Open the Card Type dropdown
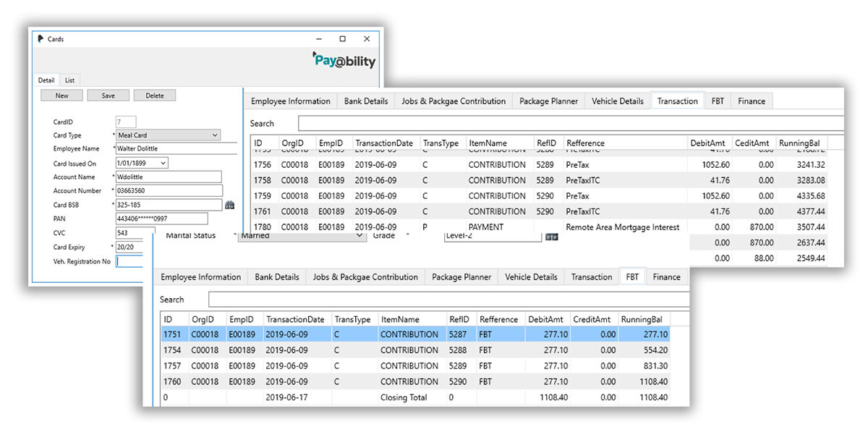 (x=215, y=135)
